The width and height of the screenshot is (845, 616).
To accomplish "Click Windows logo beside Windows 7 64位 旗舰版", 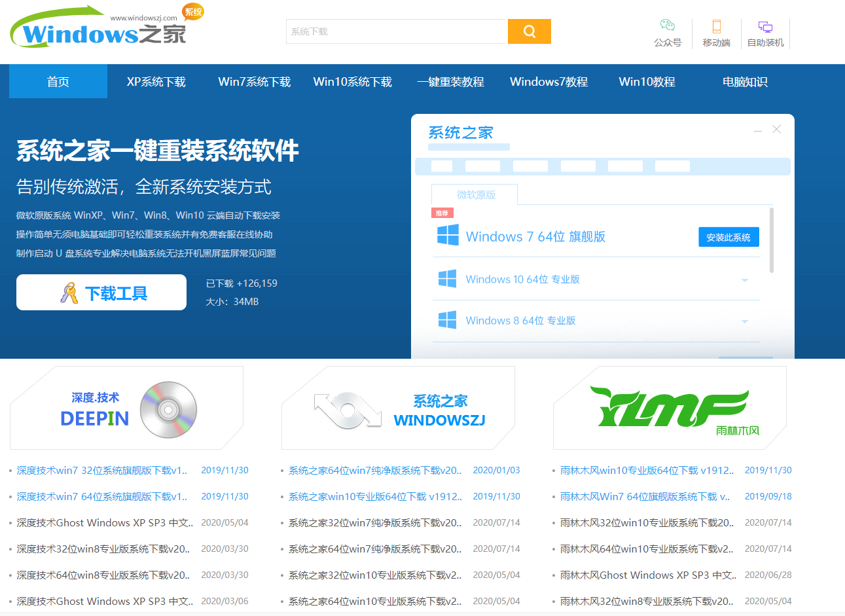I will click(448, 235).
